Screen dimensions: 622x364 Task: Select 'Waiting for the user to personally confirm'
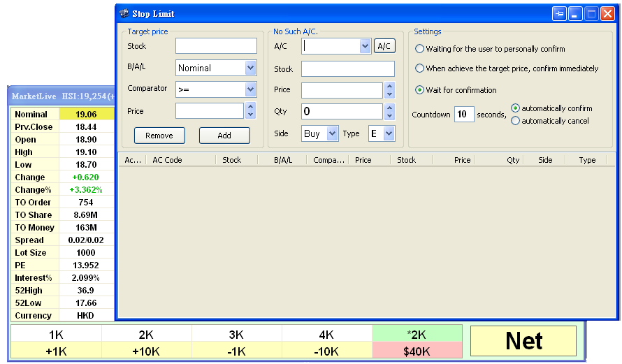[419, 49]
